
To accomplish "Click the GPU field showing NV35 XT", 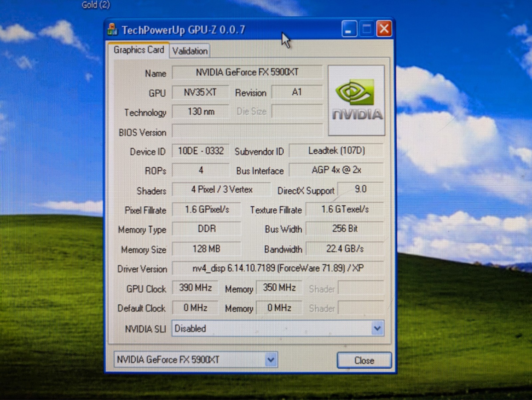I will [x=200, y=92].
